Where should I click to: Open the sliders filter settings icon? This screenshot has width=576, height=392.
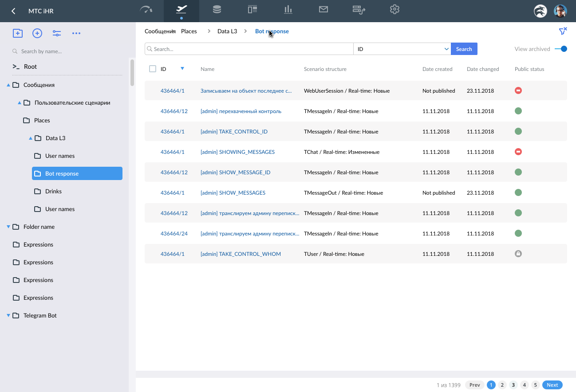tap(57, 33)
